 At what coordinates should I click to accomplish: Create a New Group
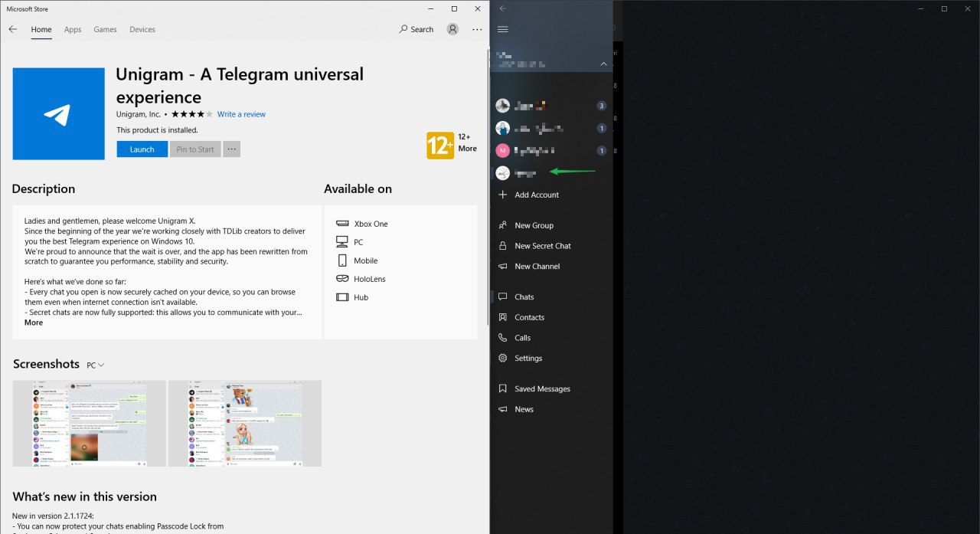tap(551, 225)
